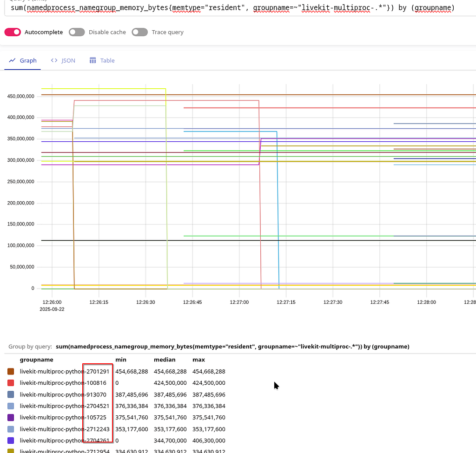Screen dimensions: 476x453
Task: Switch to the Graph tab
Action: 22,61
